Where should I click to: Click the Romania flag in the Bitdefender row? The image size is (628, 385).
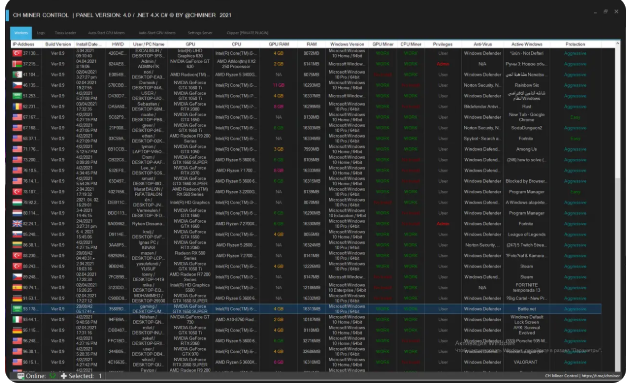[17, 107]
